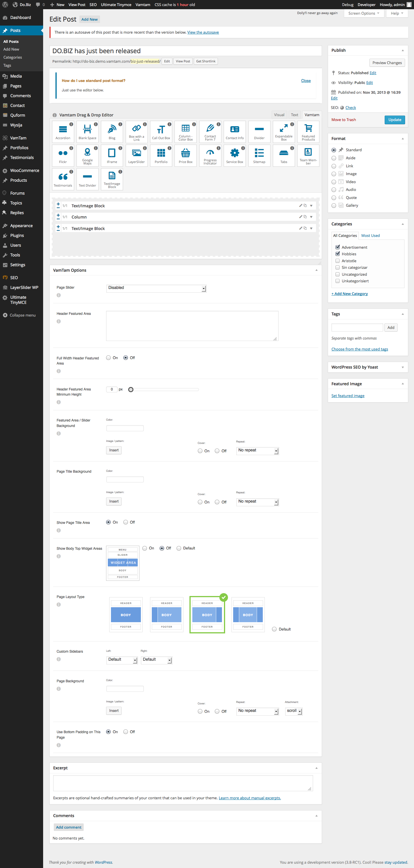Add a Progress Indicator element
414x868 pixels.
pos(210,156)
